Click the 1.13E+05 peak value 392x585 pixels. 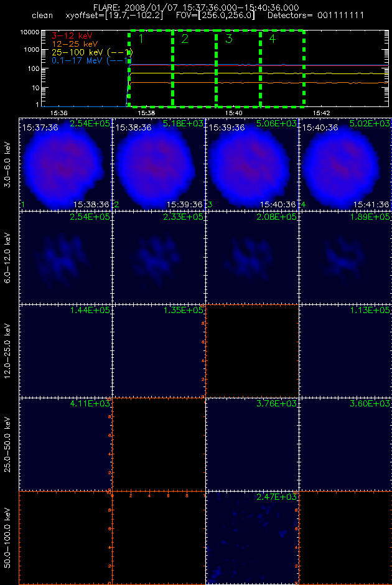(370, 310)
